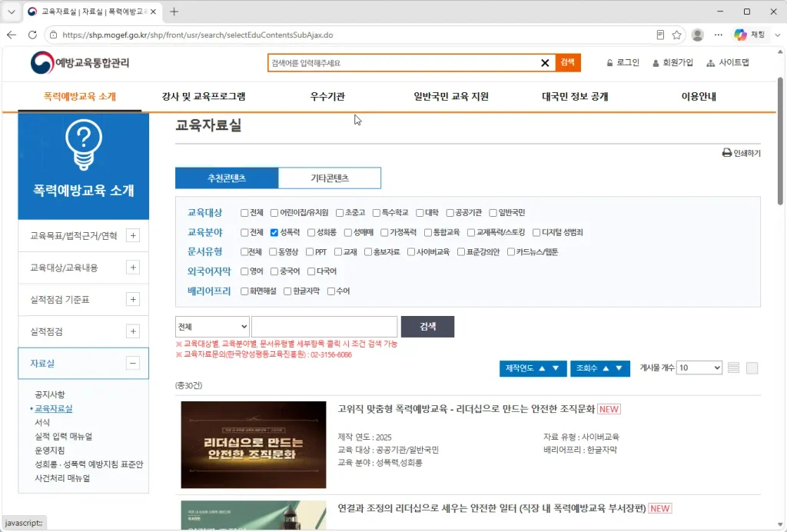Screen dimensions: 787x532
Task: Click the orange 검색 button at top
Action: click(568, 62)
